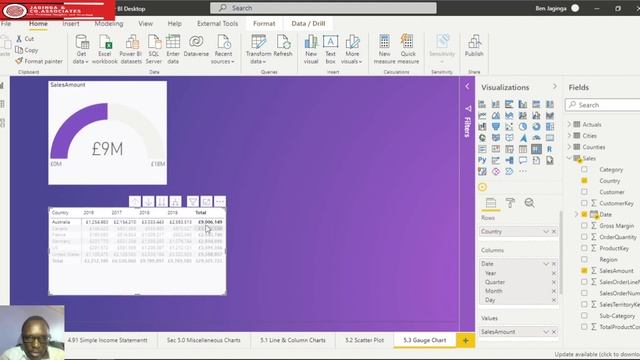Choose the matrix visual icon
The width and height of the screenshot is (640, 360).
click(x=536, y=149)
